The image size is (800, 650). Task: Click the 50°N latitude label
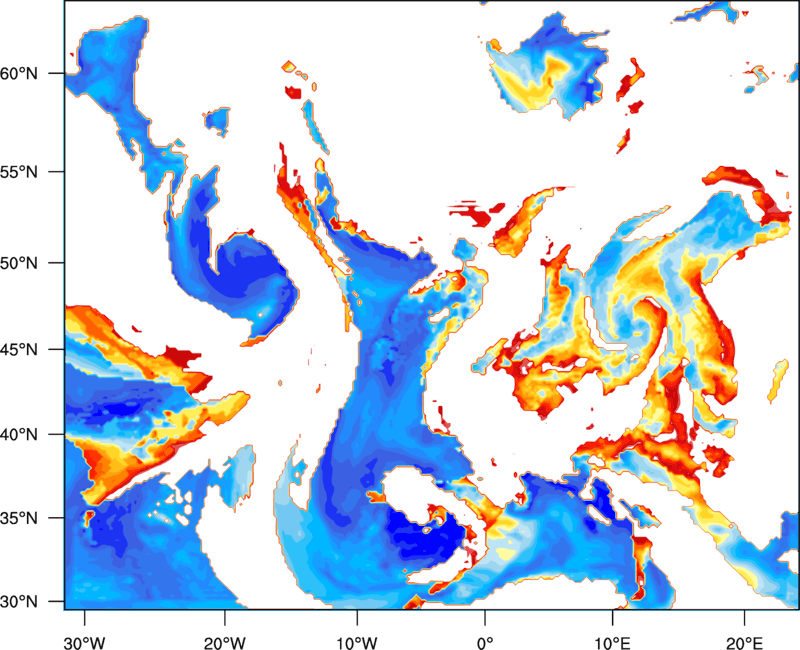point(19,264)
